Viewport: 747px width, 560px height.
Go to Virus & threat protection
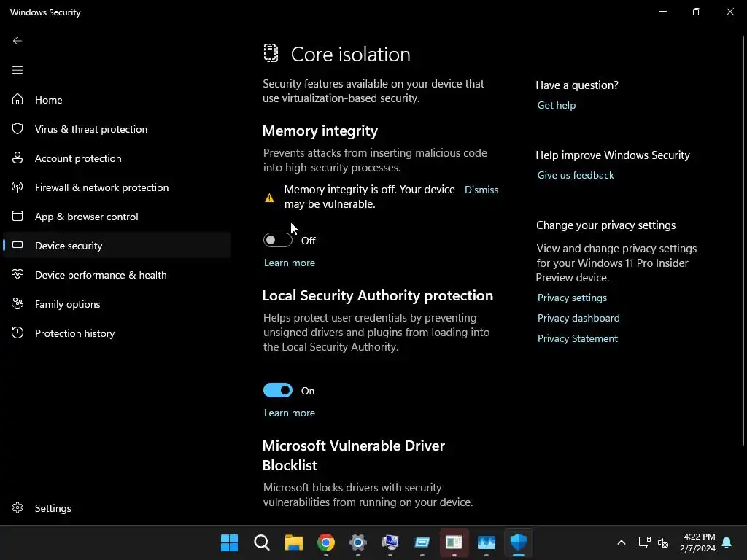pyautogui.click(x=117, y=128)
